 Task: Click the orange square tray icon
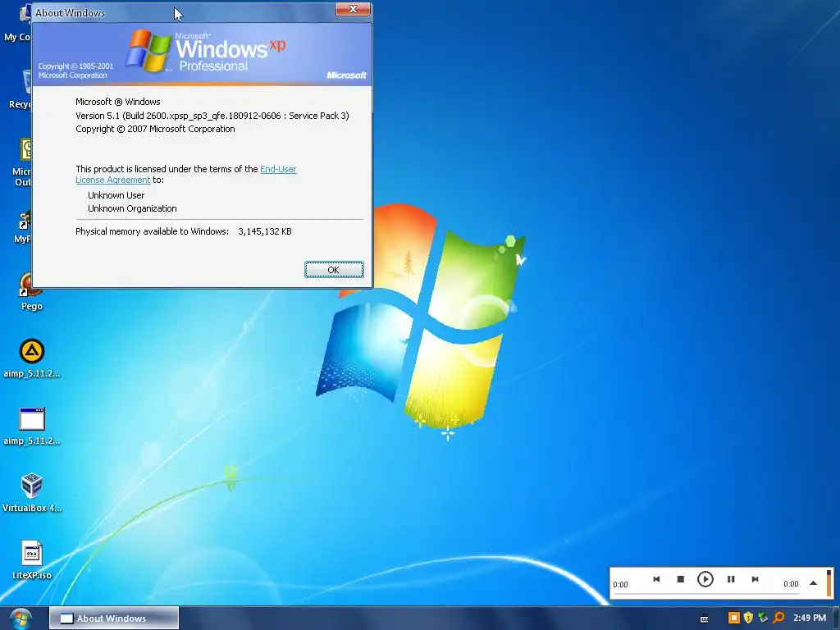pyautogui.click(x=734, y=619)
